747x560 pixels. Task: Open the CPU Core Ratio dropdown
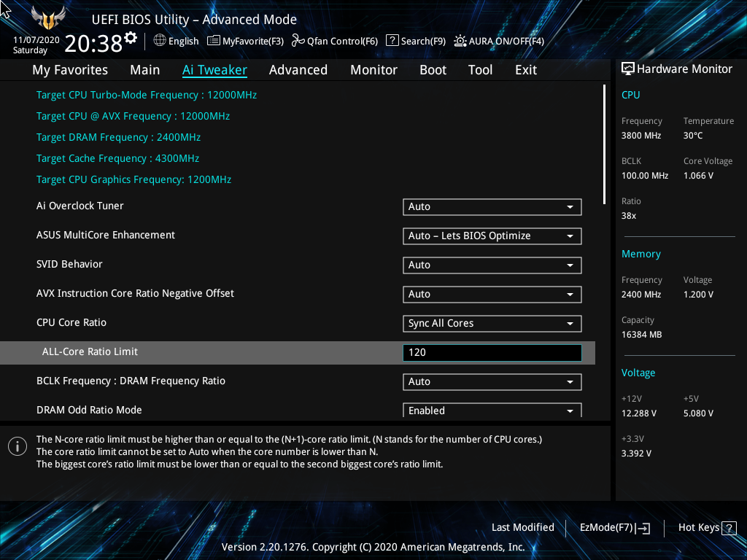492,323
